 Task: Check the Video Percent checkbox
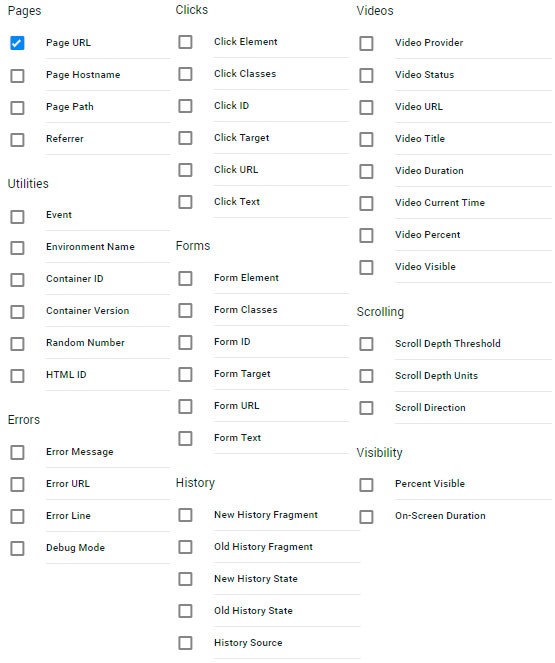click(366, 235)
